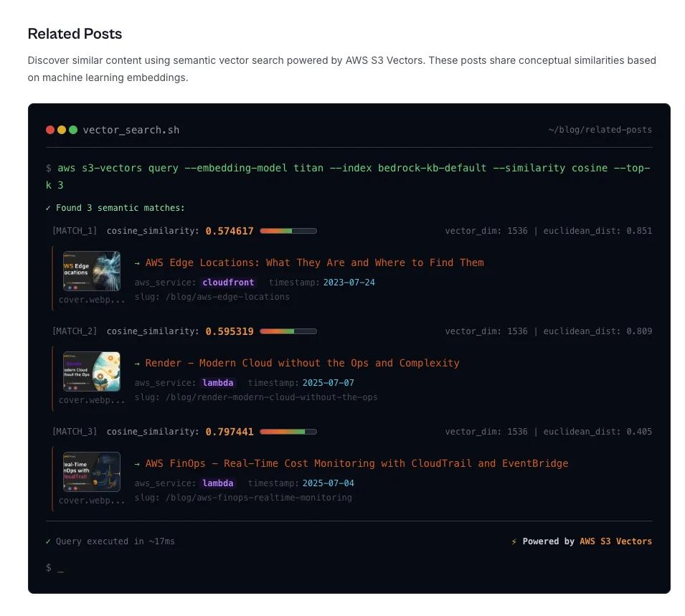
Task: Open the AWS FinOps Real-Time Cost Monitoring post
Action: point(356,463)
